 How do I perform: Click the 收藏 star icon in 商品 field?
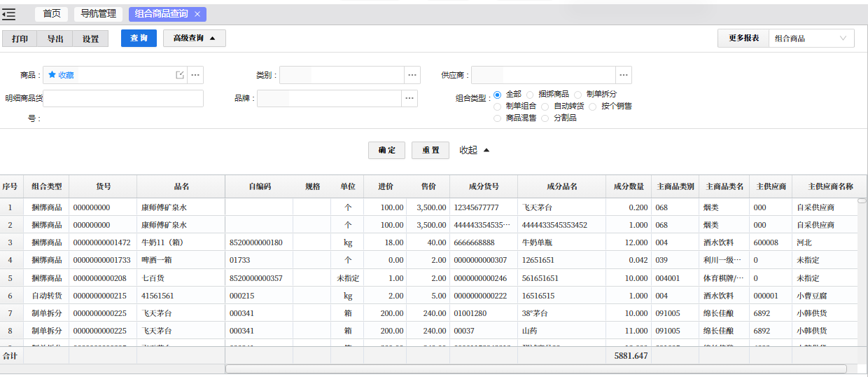coord(52,74)
